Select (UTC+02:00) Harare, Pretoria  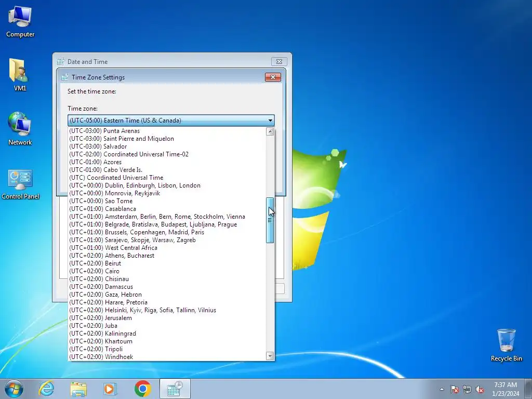[x=167, y=303]
